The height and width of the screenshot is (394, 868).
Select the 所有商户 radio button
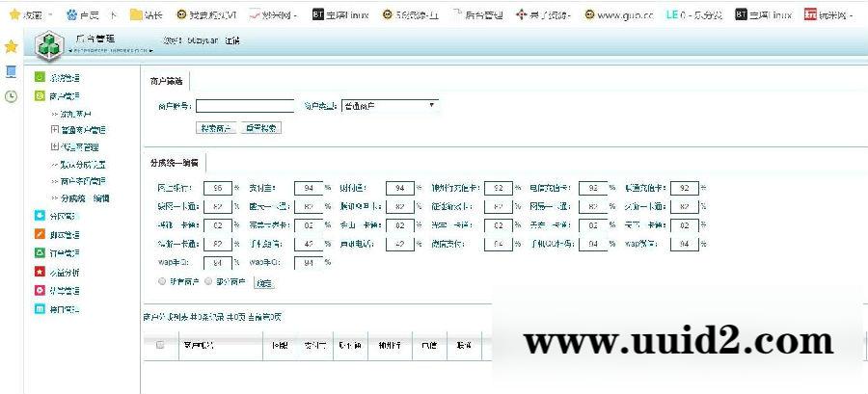[162, 281]
